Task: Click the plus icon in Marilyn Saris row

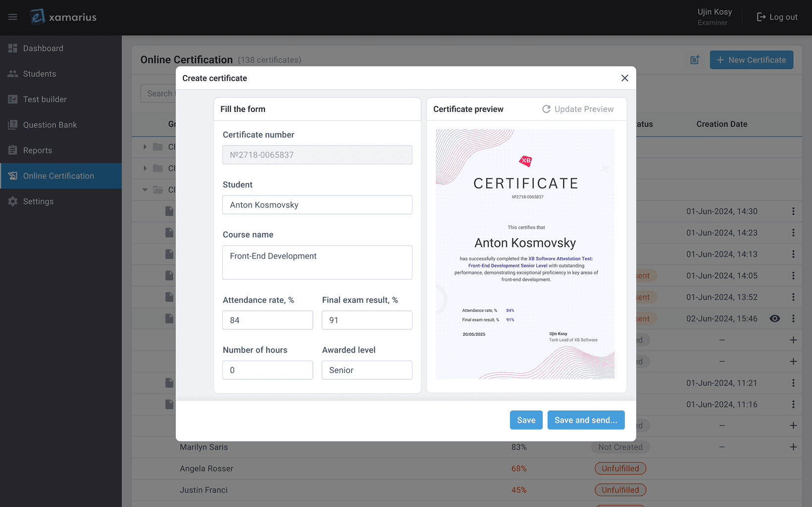Action: point(793,447)
